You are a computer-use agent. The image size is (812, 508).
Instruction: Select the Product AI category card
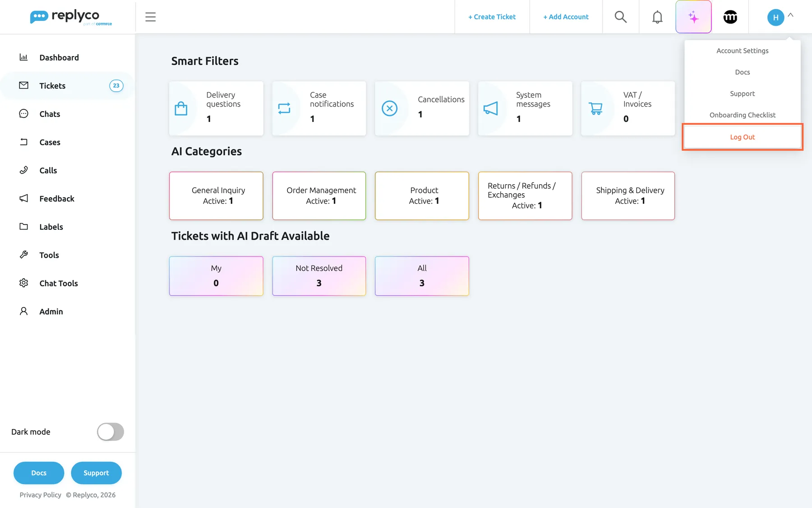coord(422,196)
